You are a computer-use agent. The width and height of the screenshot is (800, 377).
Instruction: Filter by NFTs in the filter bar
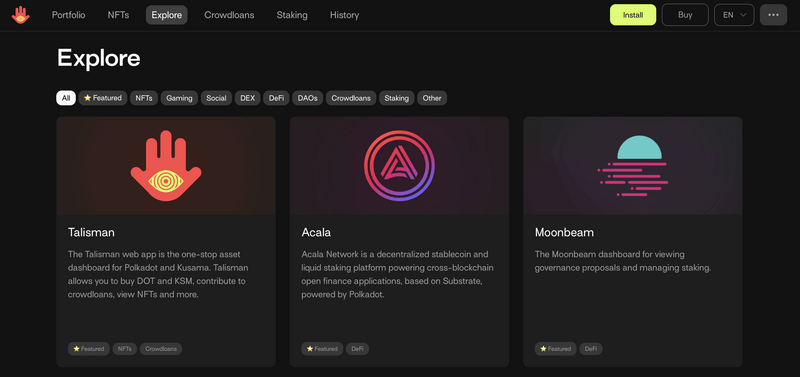(144, 98)
